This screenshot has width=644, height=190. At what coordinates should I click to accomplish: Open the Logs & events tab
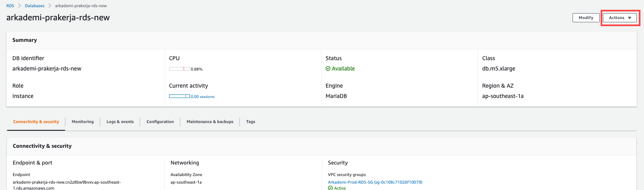[x=120, y=122]
